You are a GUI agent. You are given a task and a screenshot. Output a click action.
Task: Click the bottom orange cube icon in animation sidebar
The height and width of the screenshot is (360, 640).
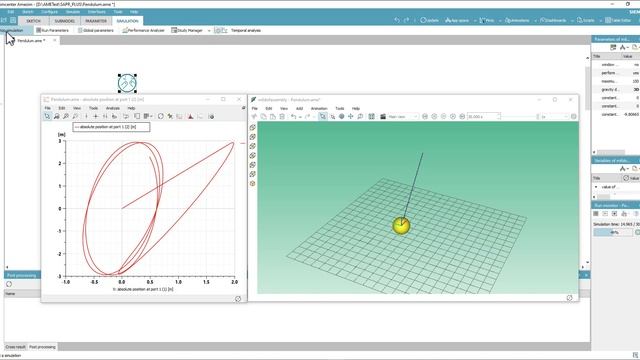point(253,184)
